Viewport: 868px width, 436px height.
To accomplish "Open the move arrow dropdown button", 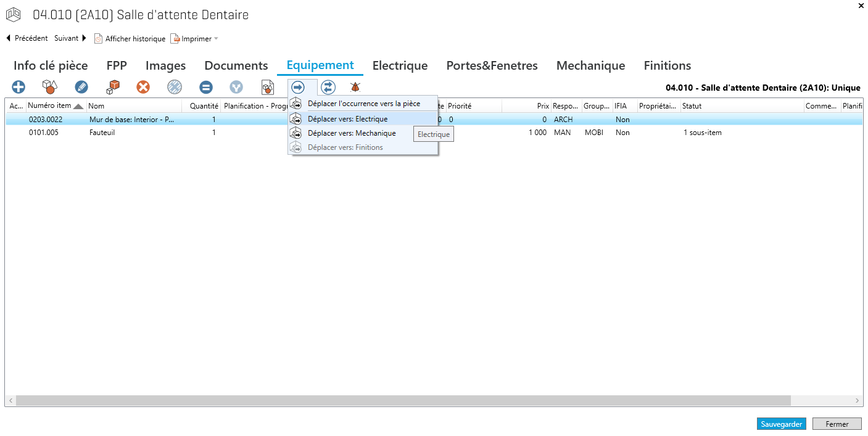I will tap(298, 88).
